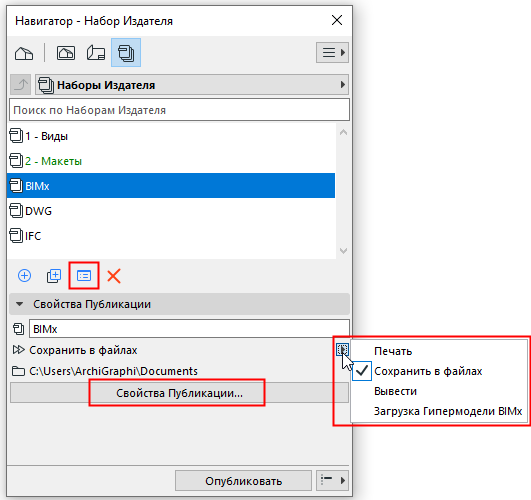Image resolution: width=531 pixels, height=500 pixels.
Task: Duplicate the selected publisher set
Action: 54,276
